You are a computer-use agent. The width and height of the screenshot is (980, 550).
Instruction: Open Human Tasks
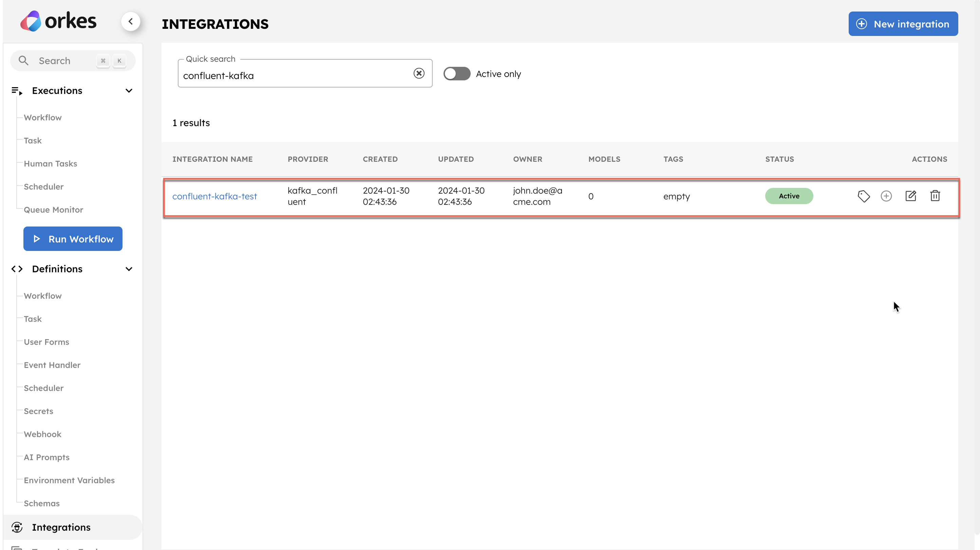pyautogui.click(x=50, y=163)
